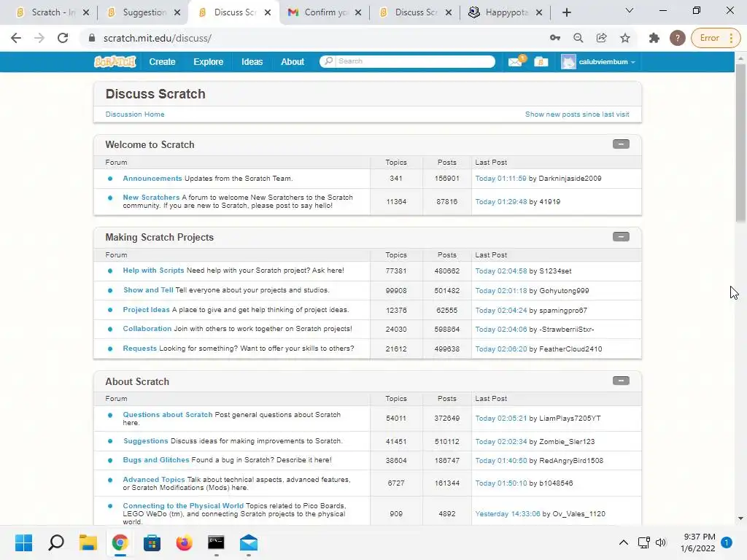Screen dimensions: 747x560
Task: Open the My Stuff folder icon
Action: [x=541, y=62]
